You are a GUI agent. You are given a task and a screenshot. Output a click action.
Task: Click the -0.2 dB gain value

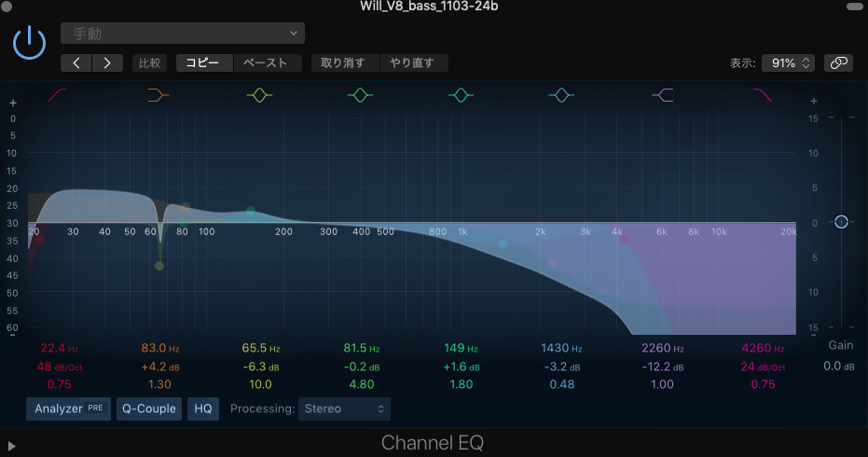click(x=362, y=367)
